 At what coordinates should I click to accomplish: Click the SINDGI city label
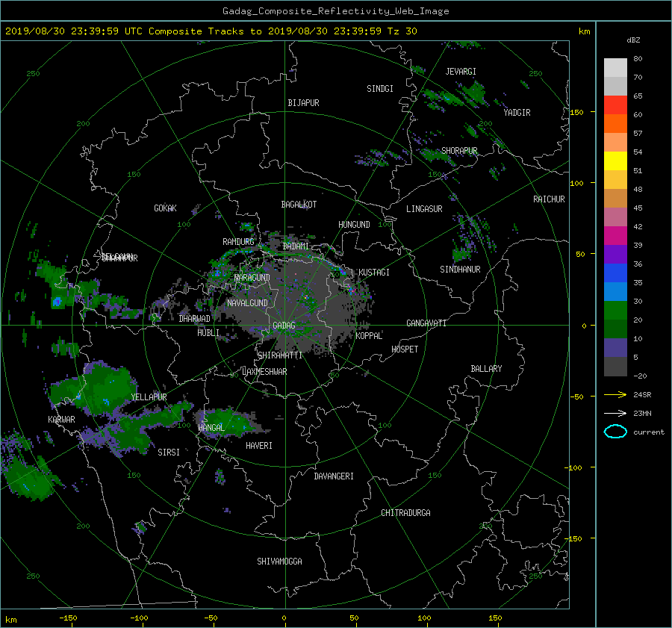click(380, 89)
